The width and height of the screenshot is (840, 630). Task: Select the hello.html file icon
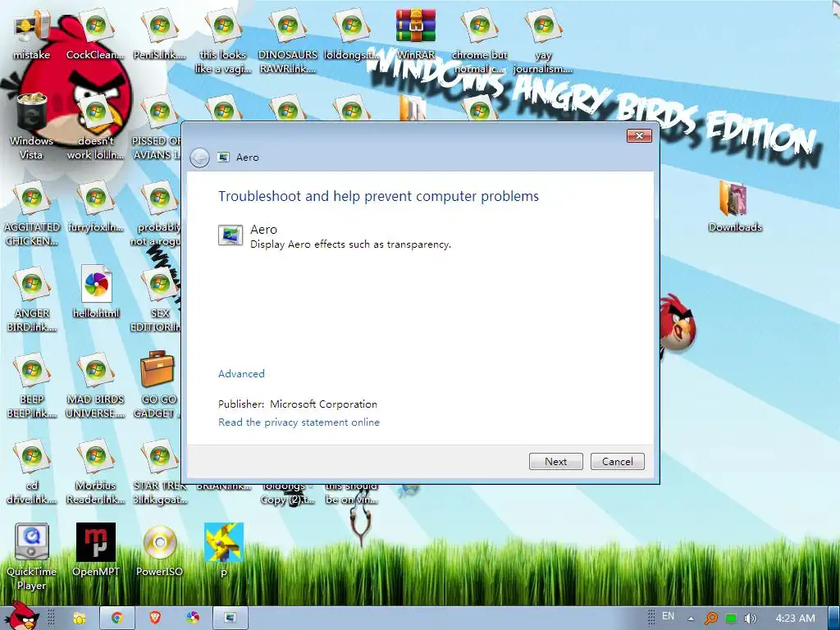(x=96, y=292)
